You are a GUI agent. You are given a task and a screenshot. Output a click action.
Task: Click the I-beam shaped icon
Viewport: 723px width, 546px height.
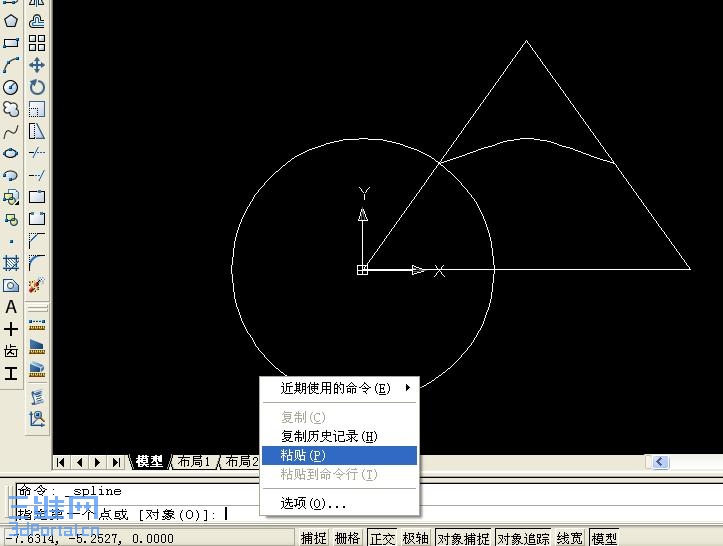11,373
